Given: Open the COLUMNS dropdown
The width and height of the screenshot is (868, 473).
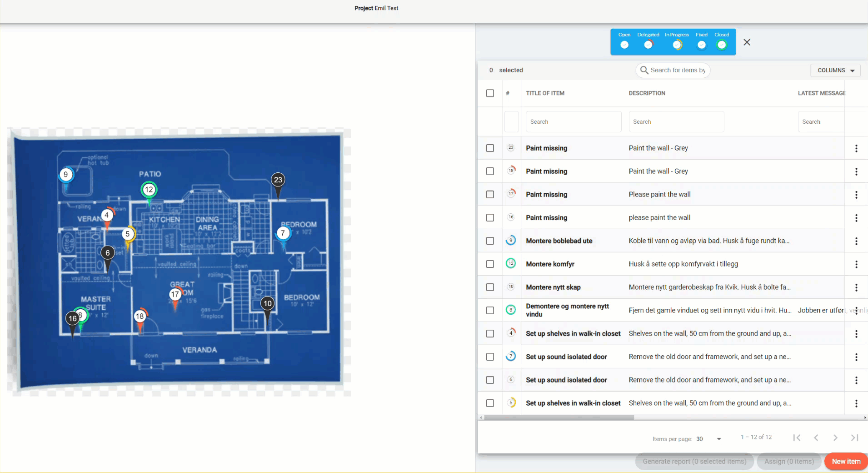Looking at the screenshot, I should 835,70.
